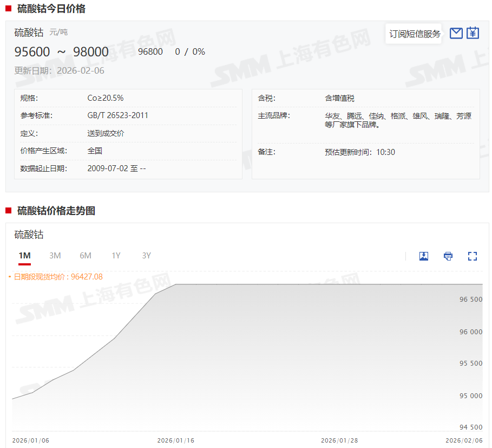Select the 3Y time range

point(146,256)
